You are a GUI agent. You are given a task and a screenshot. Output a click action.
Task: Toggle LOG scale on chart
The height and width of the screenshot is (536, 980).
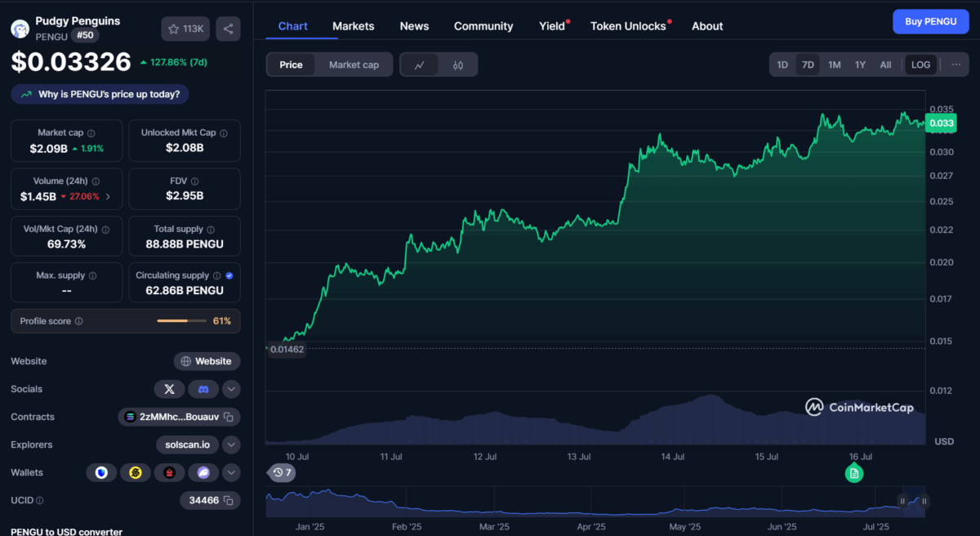pyautogui.click(x=920, y=65)
